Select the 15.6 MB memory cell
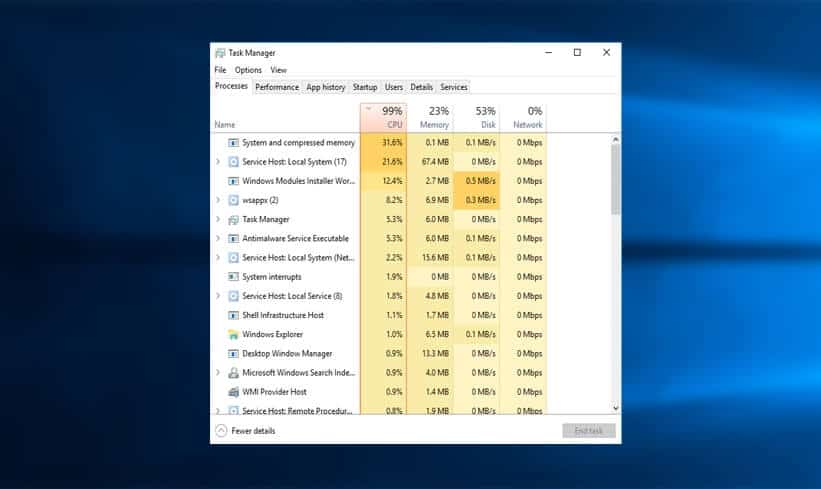821x489 pixels. [430, 258]
